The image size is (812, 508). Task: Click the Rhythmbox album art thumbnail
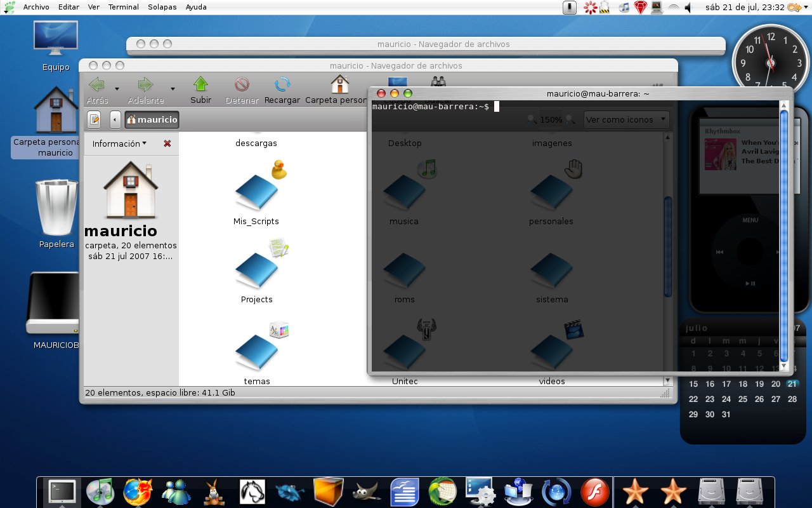click(x=720, y=154)
